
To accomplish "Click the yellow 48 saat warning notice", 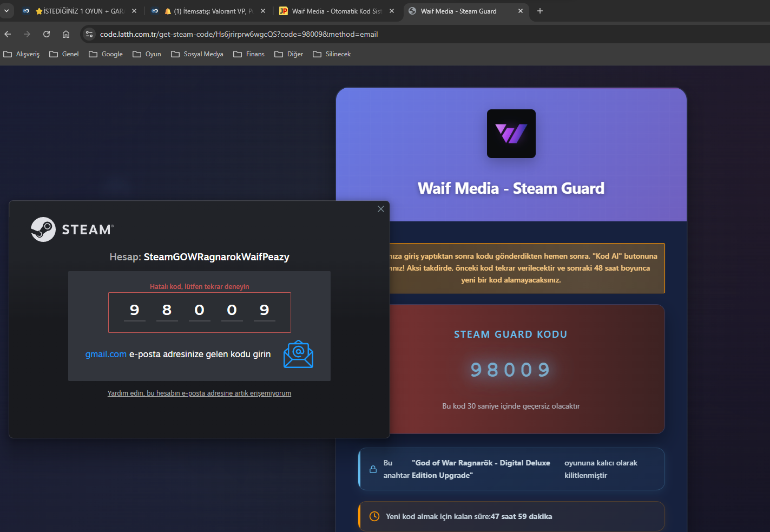I will 527,268.
